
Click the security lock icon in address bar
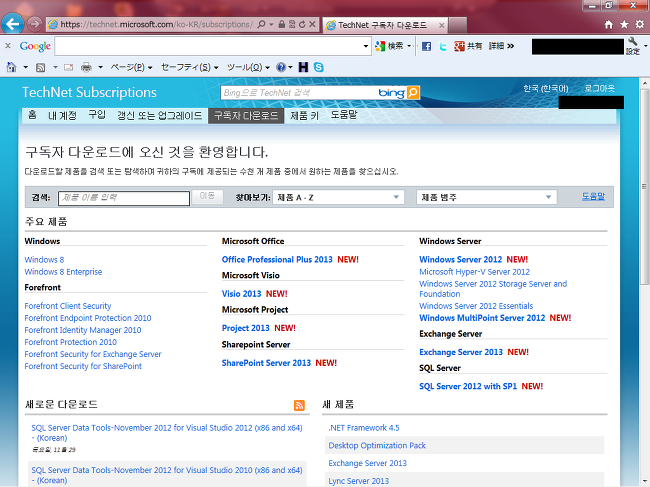(282, 24)
